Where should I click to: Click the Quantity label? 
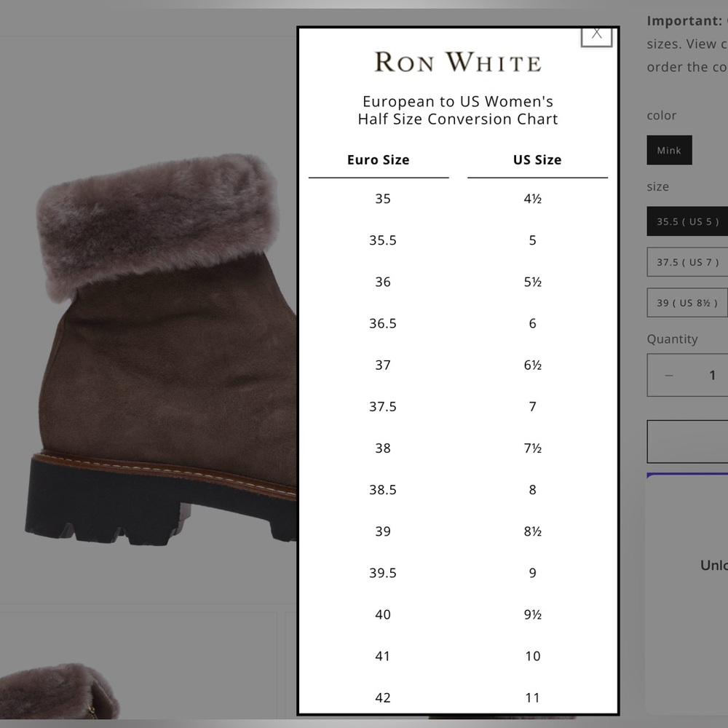(672, 339)
